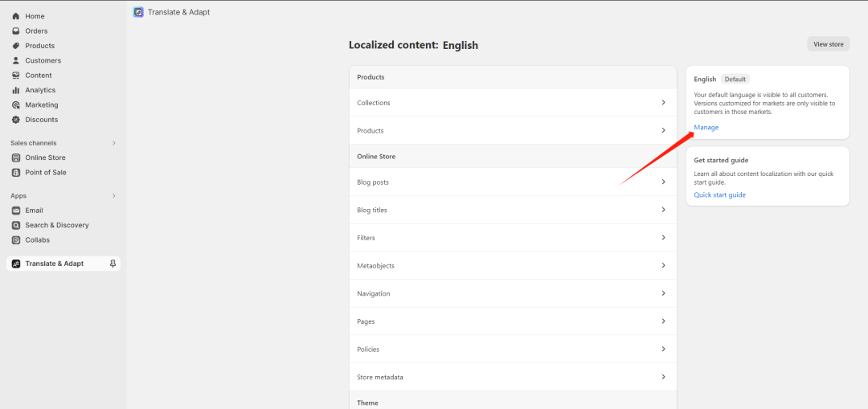Click the Manage language link
The height and width of the screenshot is (409, 868).
[706, 127]
